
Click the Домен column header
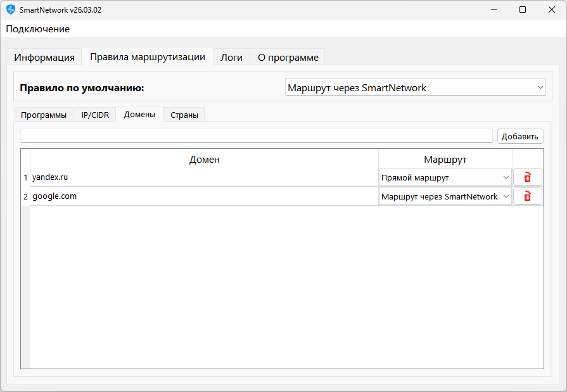(x=204, y=159)
